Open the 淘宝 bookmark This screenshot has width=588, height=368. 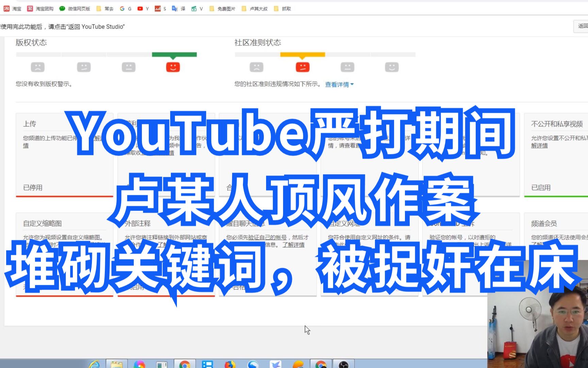tap(12, 9)
